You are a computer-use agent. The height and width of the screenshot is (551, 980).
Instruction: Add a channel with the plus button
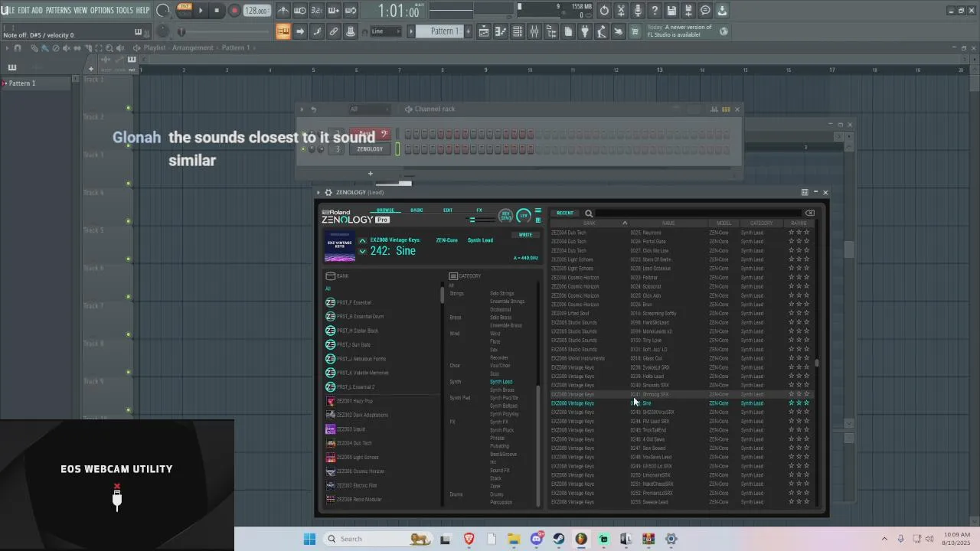tap(370, 174)
